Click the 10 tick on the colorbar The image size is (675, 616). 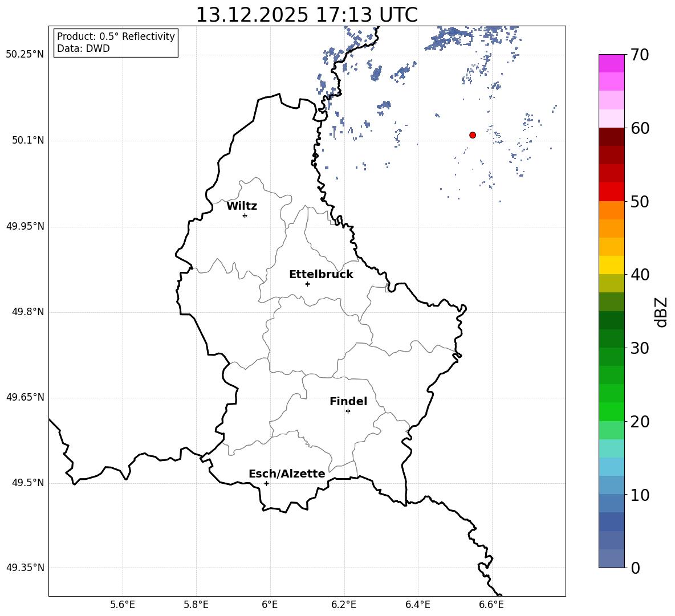pyautogui.click(x=640, y=495)
